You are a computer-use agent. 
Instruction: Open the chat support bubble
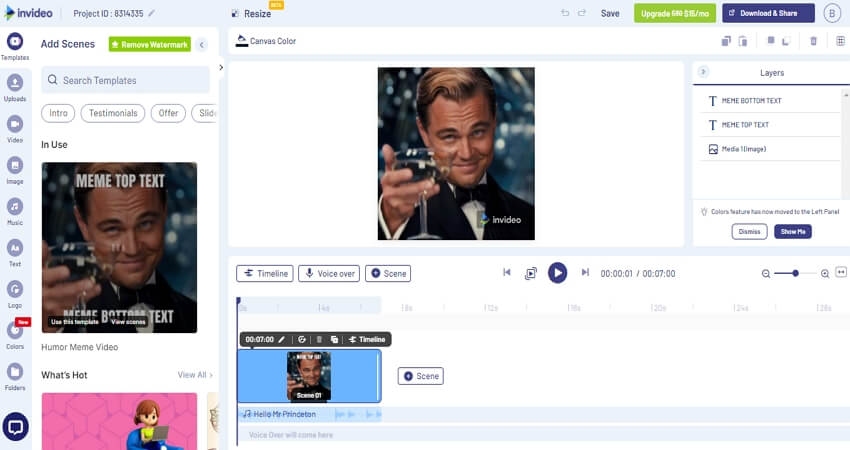click(x=16, y=427)
